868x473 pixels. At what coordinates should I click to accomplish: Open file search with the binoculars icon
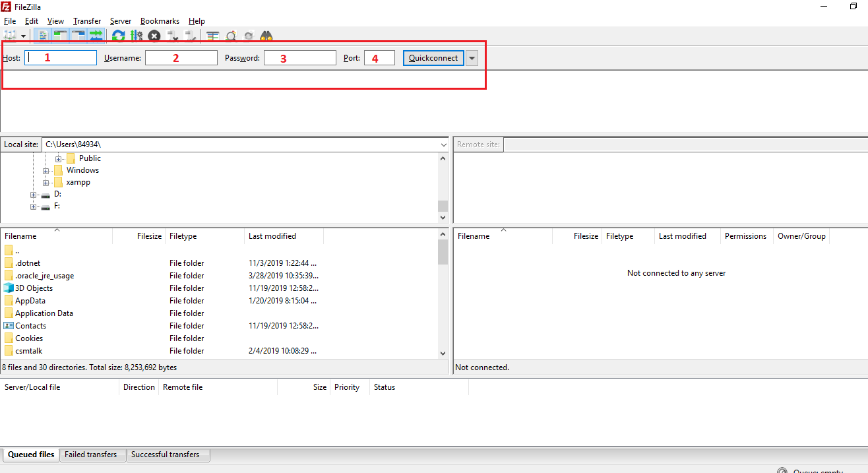[x=266, y=36]
